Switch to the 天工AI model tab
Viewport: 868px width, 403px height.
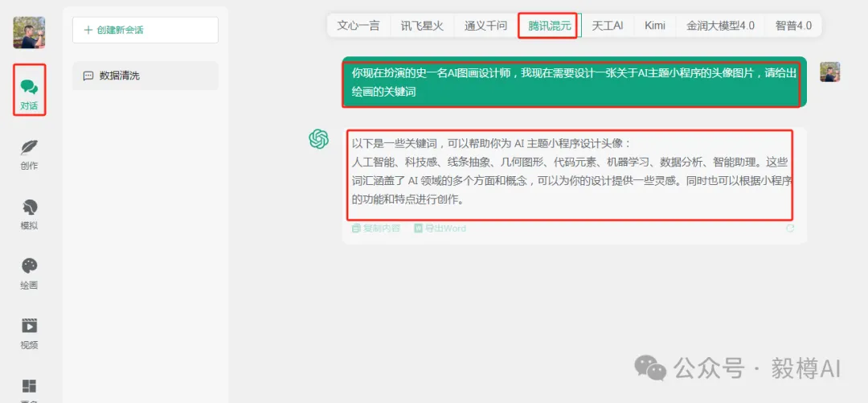pyautogui.click(x=608, y=26)
